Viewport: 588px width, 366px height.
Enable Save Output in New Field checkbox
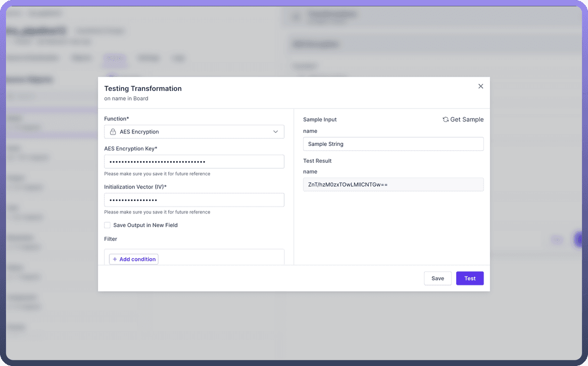(x=107, y=225)
